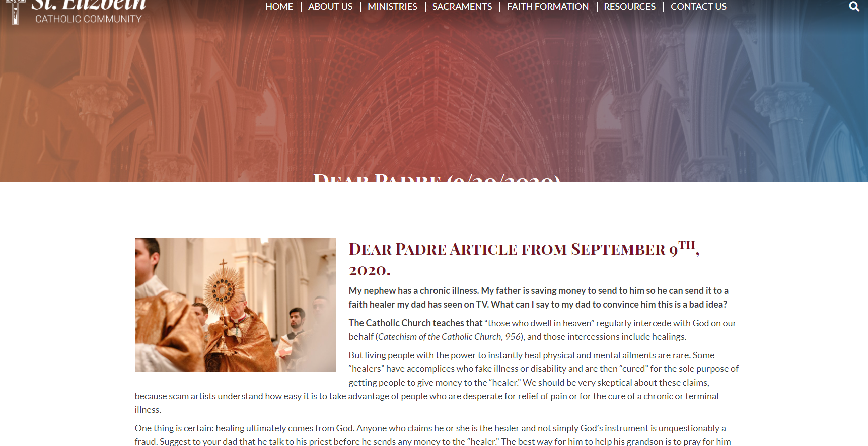Open the RESOURCES menu item

(629, 7)
